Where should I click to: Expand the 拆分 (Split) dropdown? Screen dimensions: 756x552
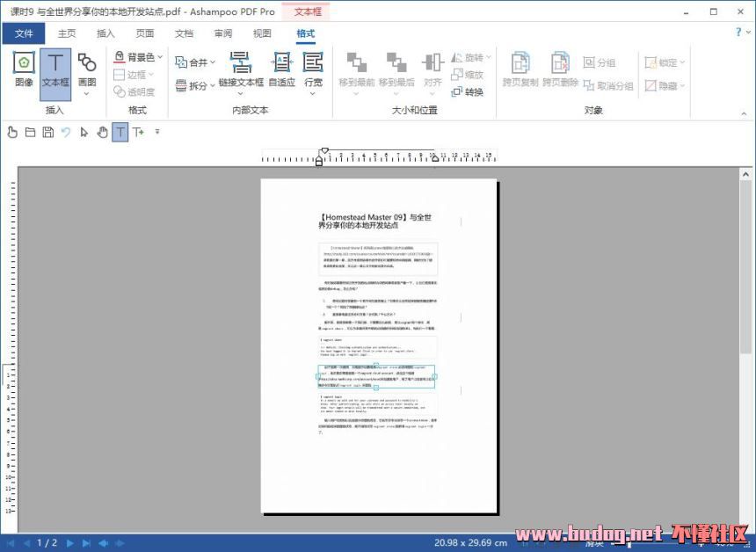(196, 86)
